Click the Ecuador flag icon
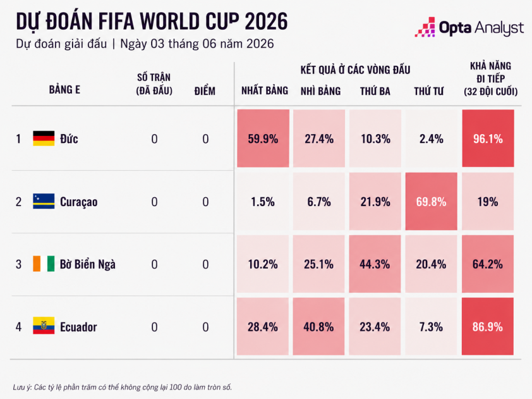This screenshot has height=399, width=532. (44, 326)
